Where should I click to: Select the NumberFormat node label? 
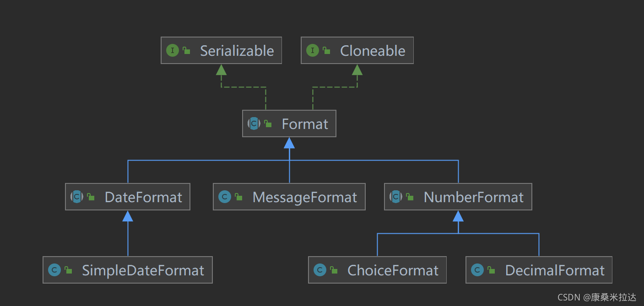(473, 197)
